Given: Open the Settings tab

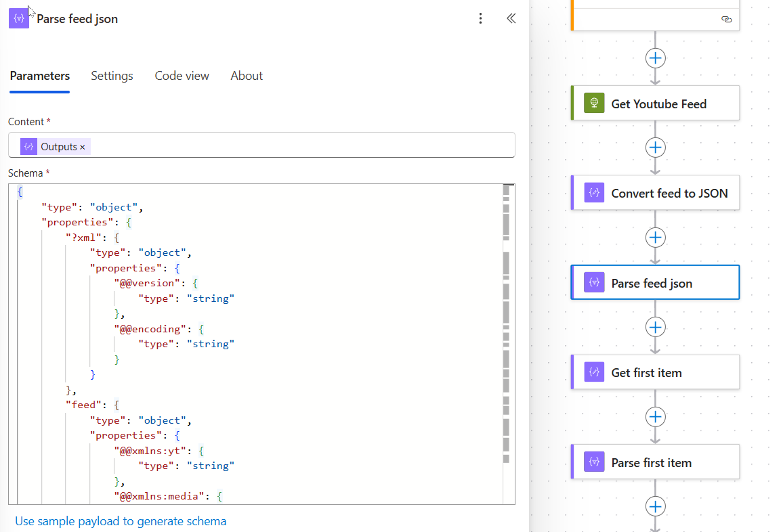Looking at the screenshot, I should click(x=112, y=76).
